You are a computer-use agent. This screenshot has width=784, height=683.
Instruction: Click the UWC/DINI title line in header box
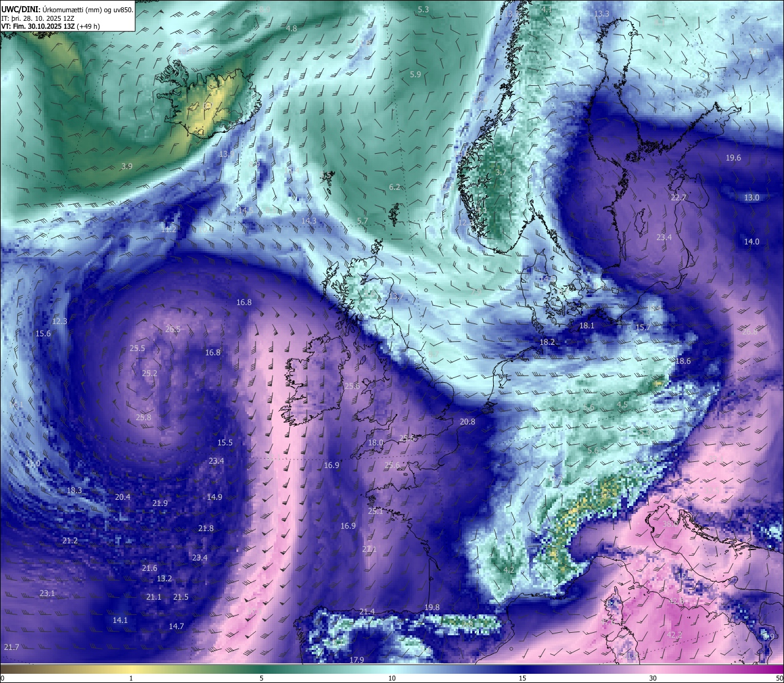[67, 10]
